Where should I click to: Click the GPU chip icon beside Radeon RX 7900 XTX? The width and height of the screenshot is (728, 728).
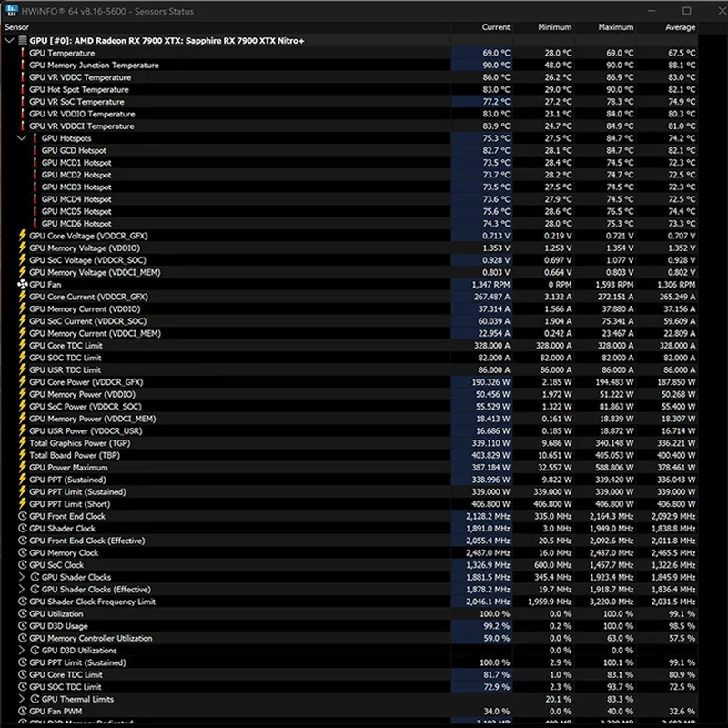point(23,41)
